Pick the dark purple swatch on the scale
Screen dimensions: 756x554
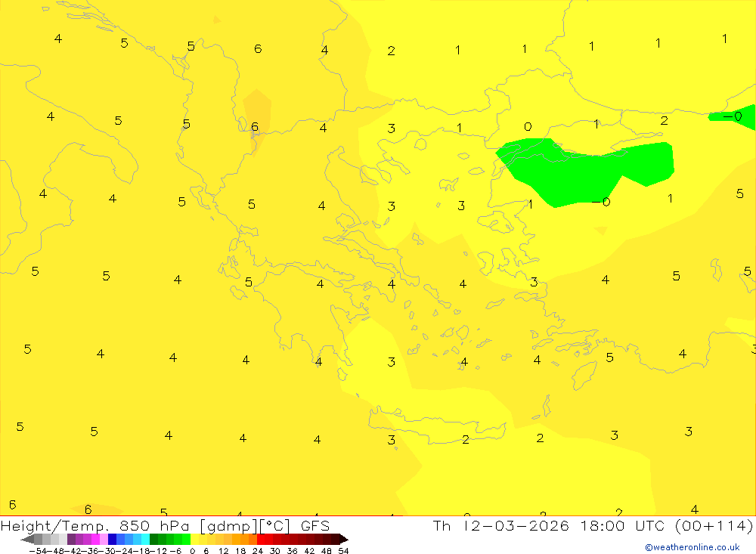[x=71, y=540]
